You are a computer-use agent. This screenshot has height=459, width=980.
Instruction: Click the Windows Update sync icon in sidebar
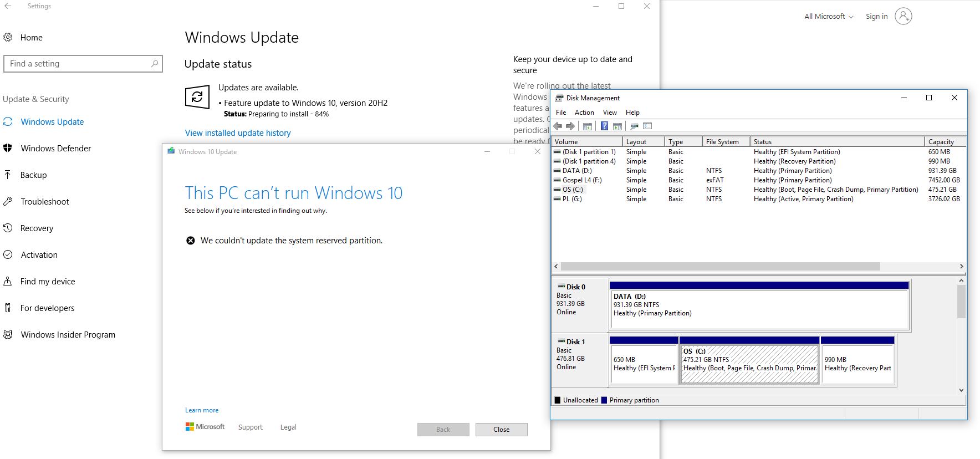point(8,121)
